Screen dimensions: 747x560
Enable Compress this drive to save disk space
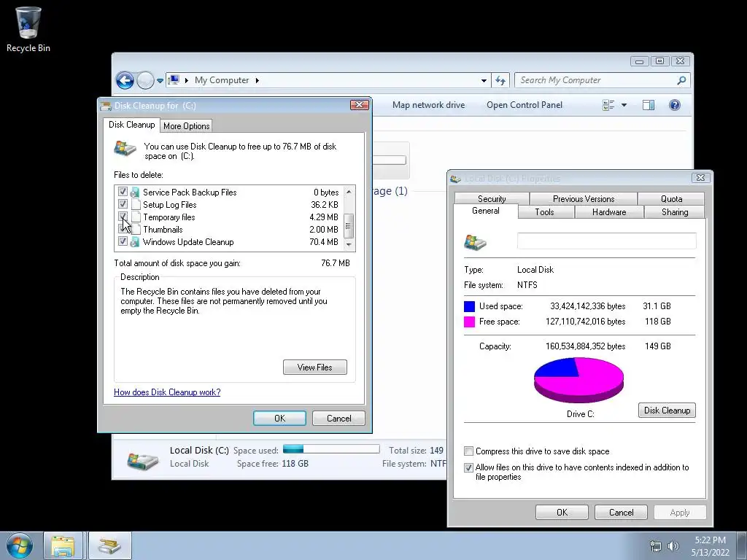469,451
